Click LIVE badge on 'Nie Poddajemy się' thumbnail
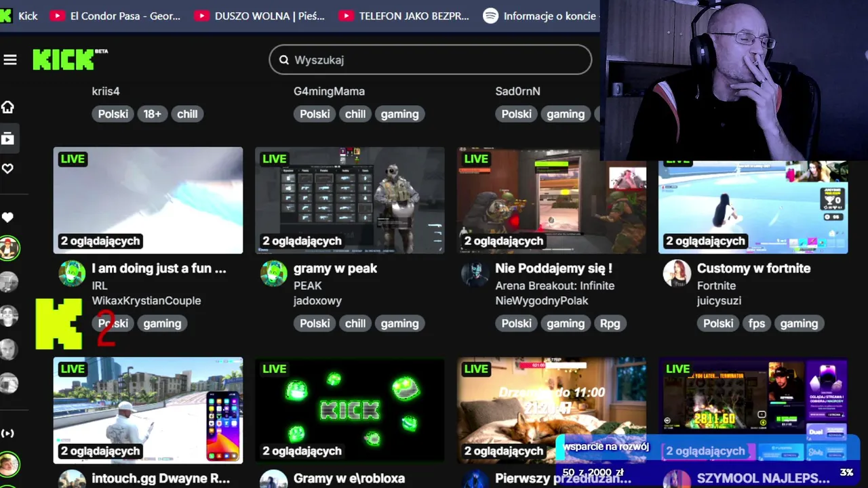Screen dimensions: 868x488 476,159
